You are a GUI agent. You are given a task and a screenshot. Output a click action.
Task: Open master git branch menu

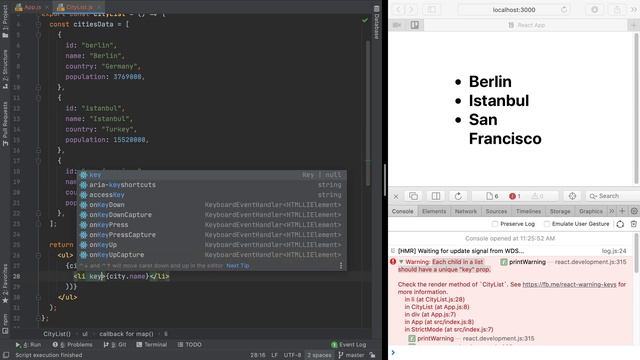pyautogui.click(x=351, y=355)
